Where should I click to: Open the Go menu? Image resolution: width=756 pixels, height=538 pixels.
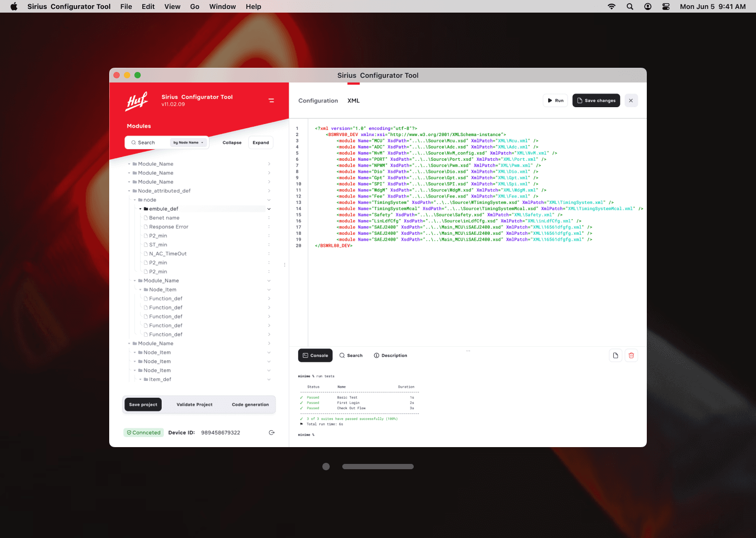tap(195, 6)
